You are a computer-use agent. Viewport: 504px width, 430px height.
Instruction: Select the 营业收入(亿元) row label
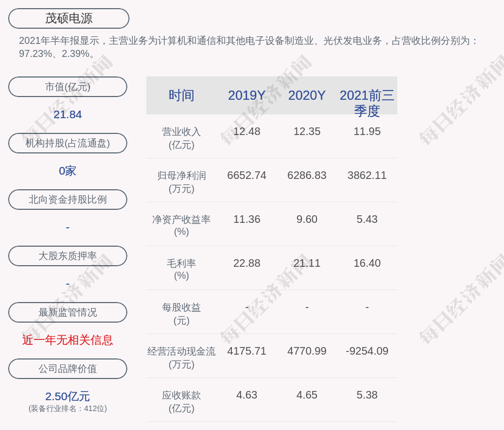pos(182,138)
